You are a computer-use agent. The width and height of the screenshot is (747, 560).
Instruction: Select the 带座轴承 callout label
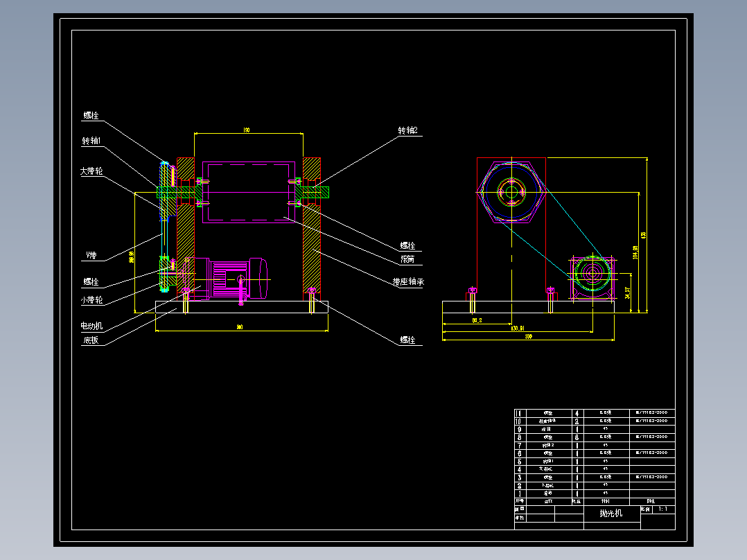(x=408, y=281)
